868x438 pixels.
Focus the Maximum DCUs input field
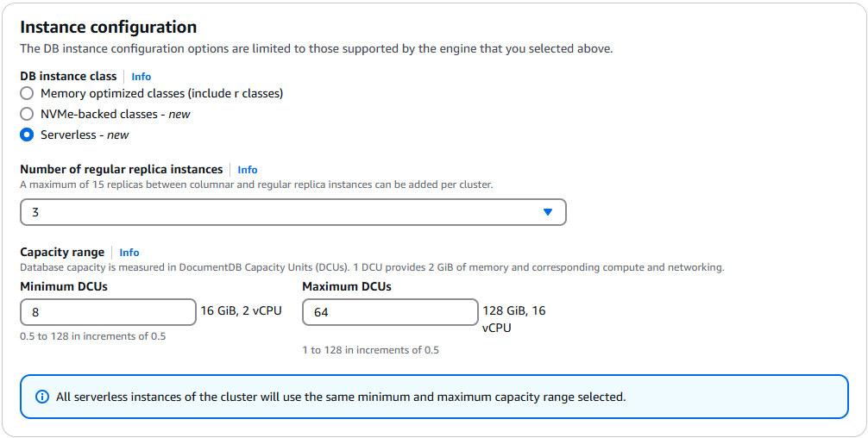click(x=390, y=312)
